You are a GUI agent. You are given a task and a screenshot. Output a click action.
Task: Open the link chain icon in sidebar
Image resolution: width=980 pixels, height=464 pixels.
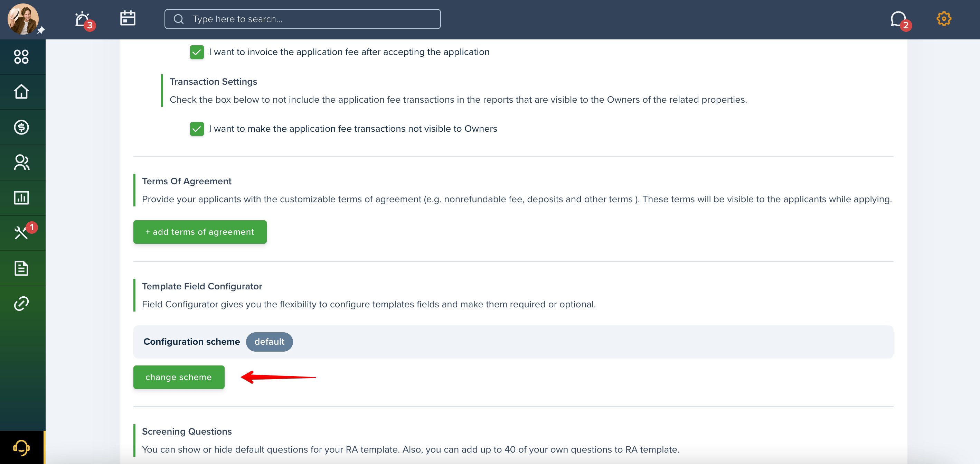(21, 303)
